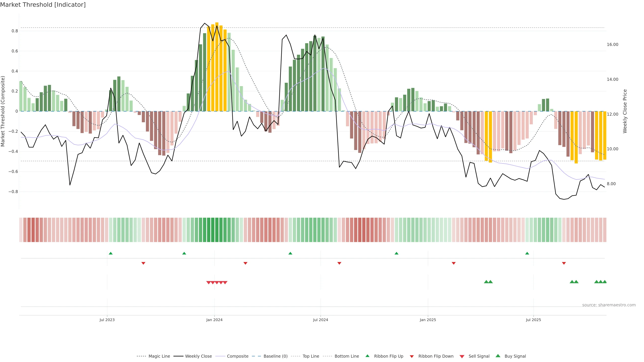Click the rightmost green buy signal triangle

pyautogui.click(x=604, y=282)
